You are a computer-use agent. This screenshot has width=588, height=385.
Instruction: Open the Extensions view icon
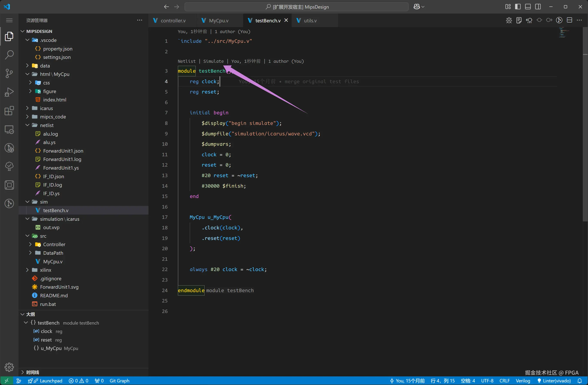[x=9, y=110]
